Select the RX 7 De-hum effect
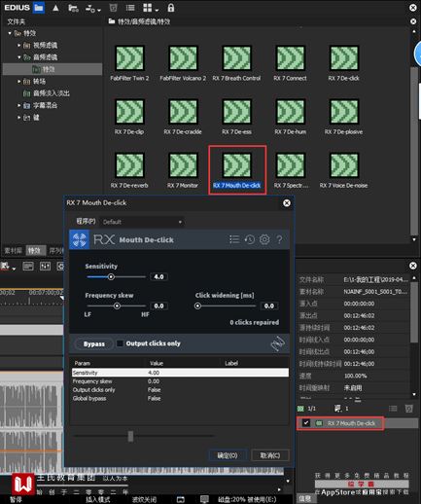Viewport: 421px width, 504px height. [x=290, y=117]
